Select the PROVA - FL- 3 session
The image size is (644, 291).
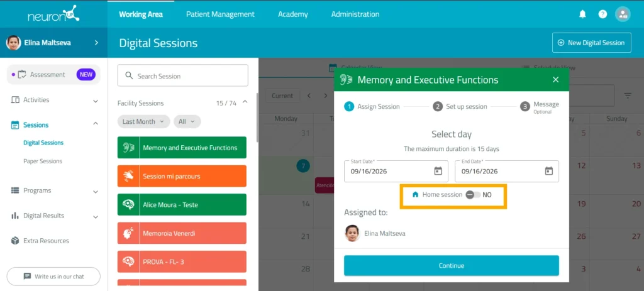pos(182,261)
